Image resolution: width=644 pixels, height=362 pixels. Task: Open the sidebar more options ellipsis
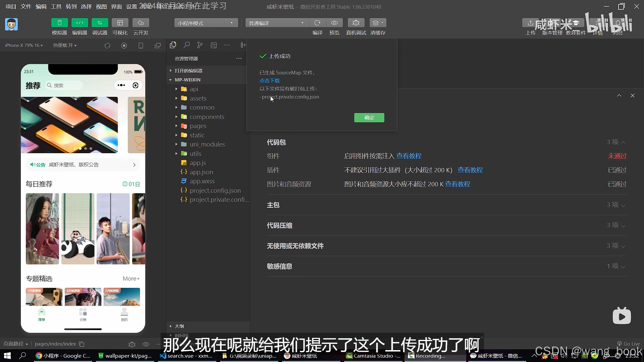227,45
